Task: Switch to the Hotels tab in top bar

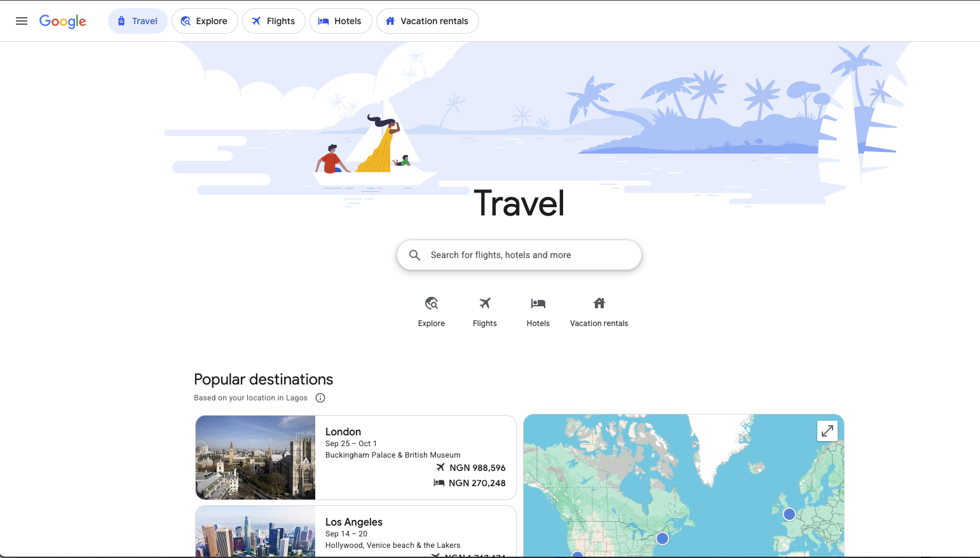Action: point(341,21)
